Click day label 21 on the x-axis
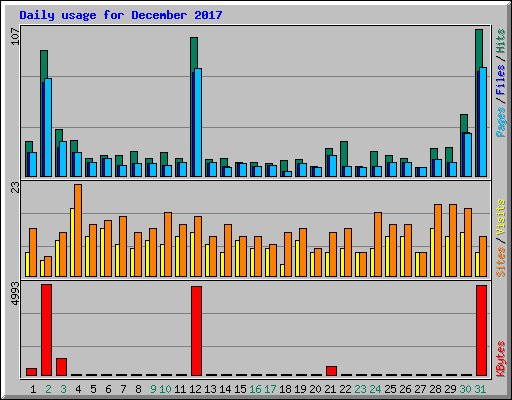 [x=330, y=389]
